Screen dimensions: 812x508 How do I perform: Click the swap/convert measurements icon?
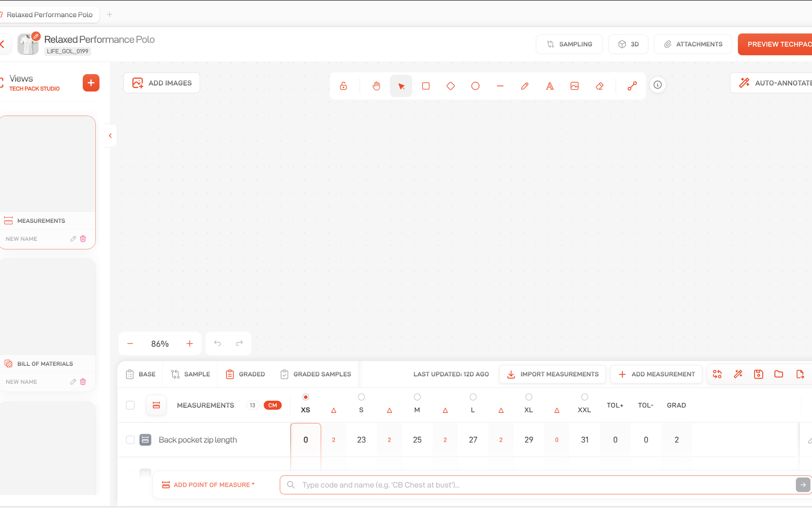pyautogui.click(x=717, y=374)
